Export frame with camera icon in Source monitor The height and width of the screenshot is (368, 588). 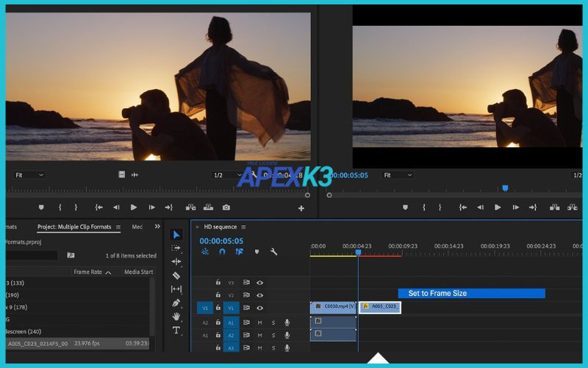point(226,208)
